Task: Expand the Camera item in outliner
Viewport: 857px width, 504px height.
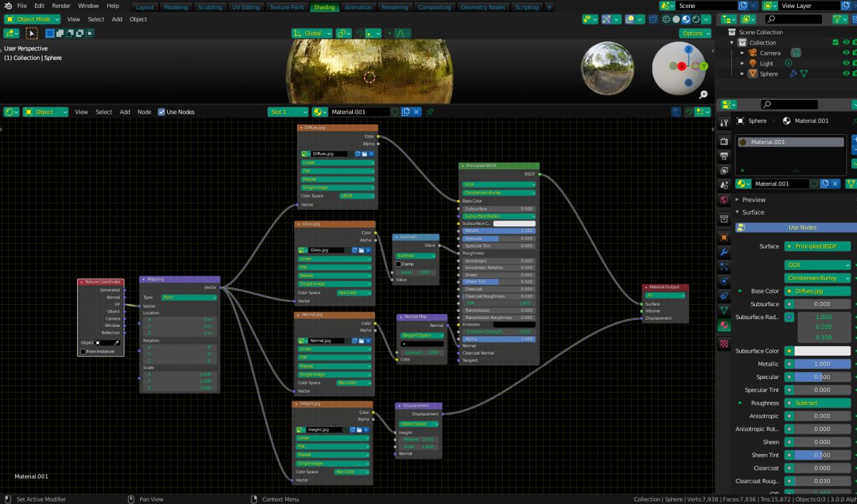Action: [x=742, y=53]
